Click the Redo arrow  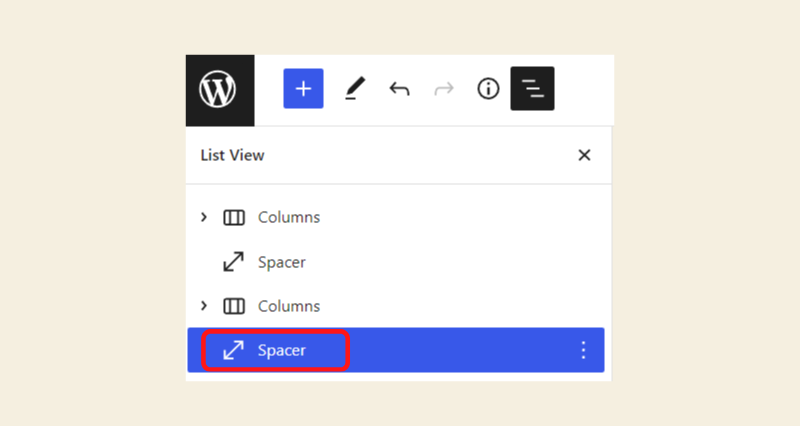[x=444, y=89]
